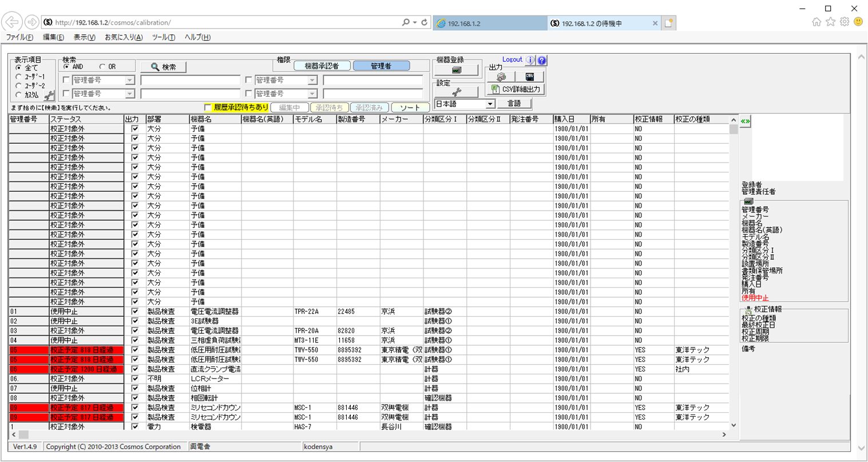Viewport: 868px width, 462px height.
Task: Open the bottom-left 管理番号 search field dropdown
Action: point(130,93)
